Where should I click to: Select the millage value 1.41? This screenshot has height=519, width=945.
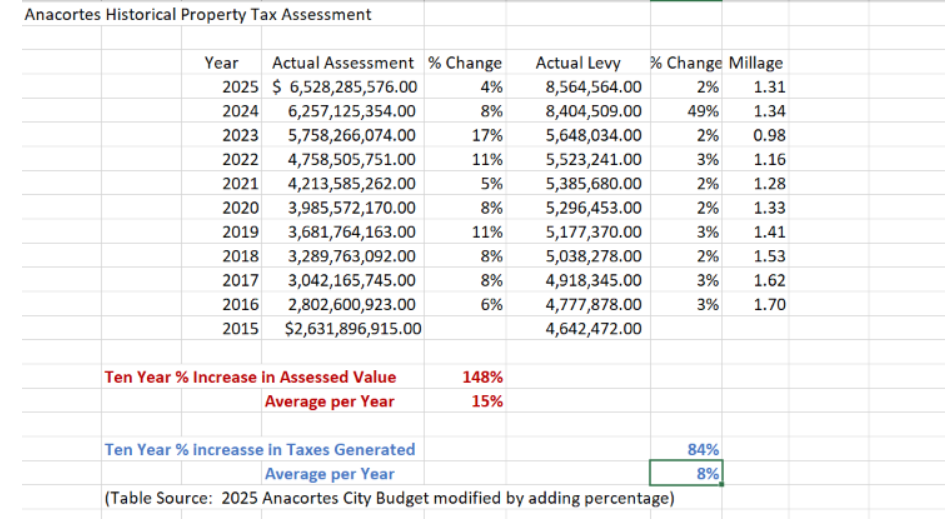point(770,231)
